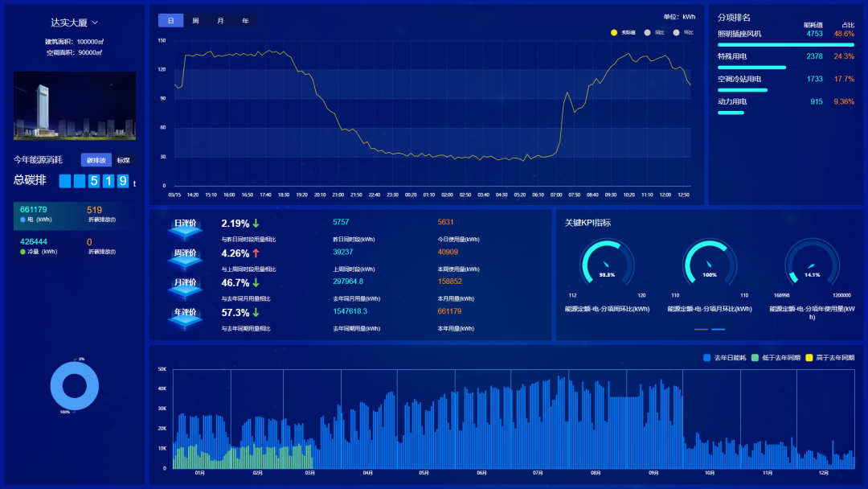Click the 日评价 platform icon
Viewport: 868px width, 489px height.
point(186,230)
